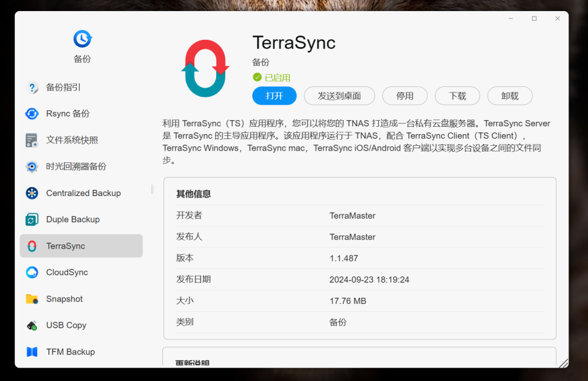Click the TerraSync title heading
Viewport: 588px width, 381px height.
(294, 43)
